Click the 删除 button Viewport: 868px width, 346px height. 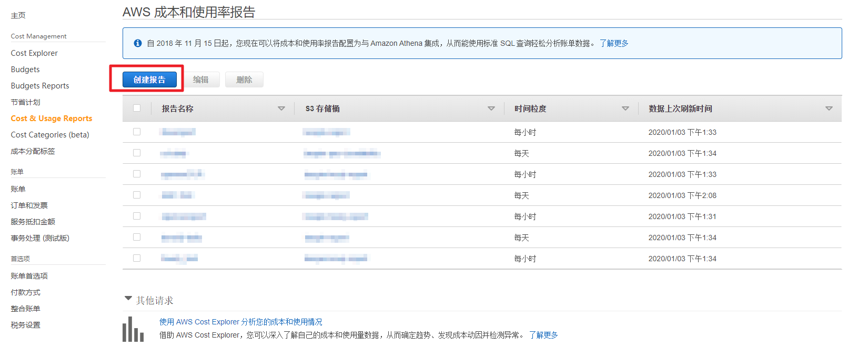coord(244,80)
